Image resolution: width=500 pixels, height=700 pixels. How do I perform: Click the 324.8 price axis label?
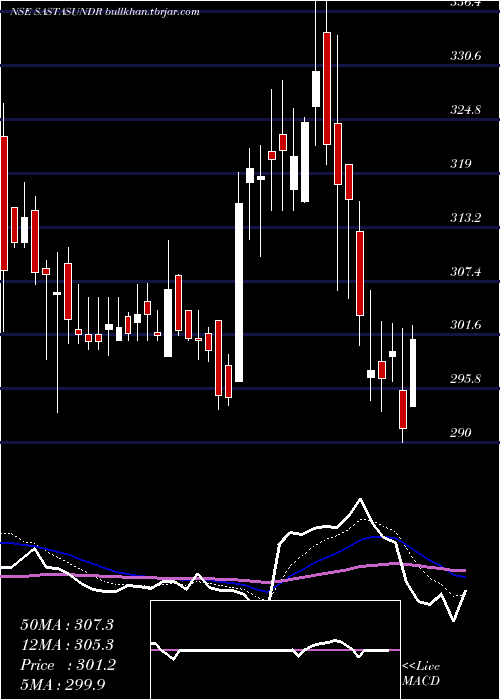(465, 109)
